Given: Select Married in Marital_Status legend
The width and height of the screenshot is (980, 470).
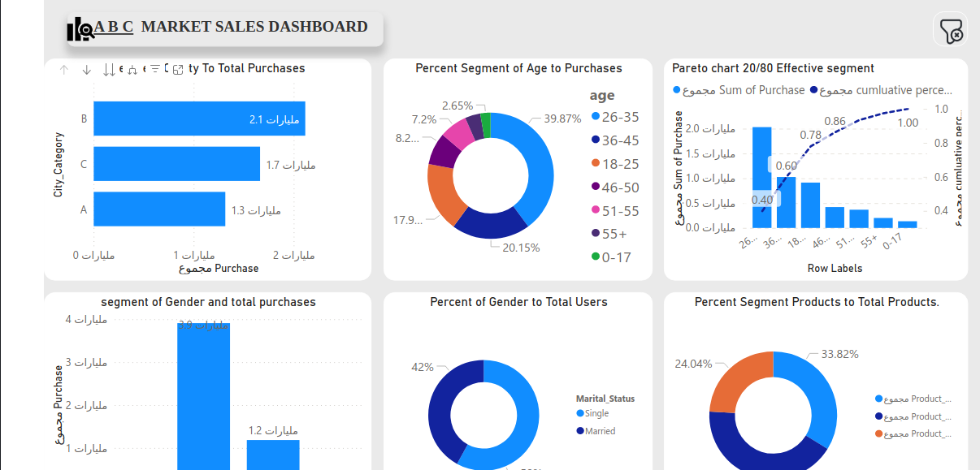Looking at the screenshot, I should pos(600,431).
